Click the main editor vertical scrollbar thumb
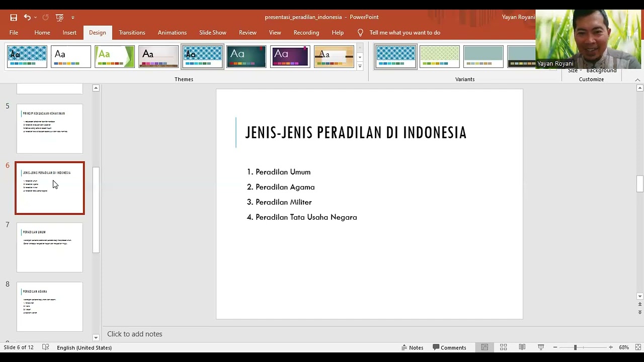This screenshot has width=644, height=362. pyautogui.click(x=640, y=184)
